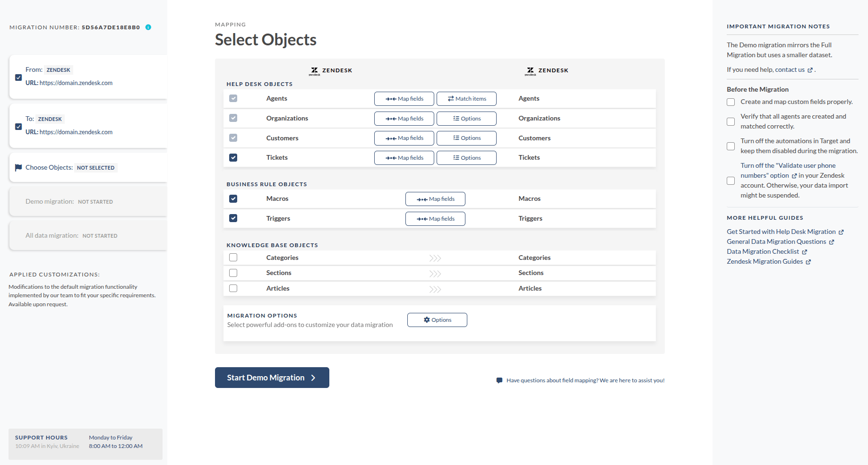Open Options for the Organizations row
Viewport: 868px width, 465px height.
(466, 118)
